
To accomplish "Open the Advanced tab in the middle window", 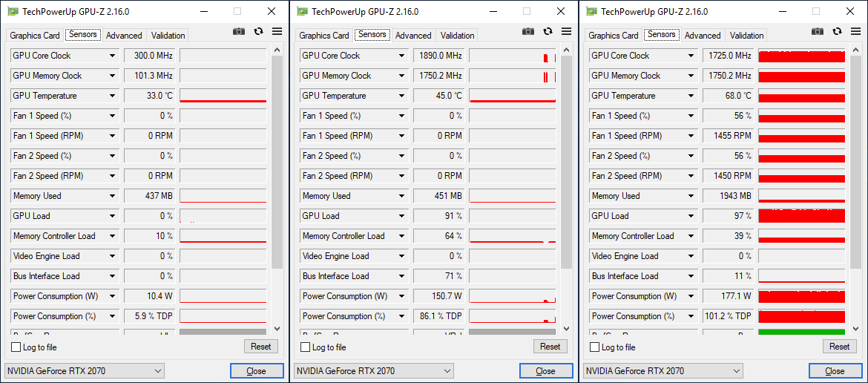I will coord(413,36).
